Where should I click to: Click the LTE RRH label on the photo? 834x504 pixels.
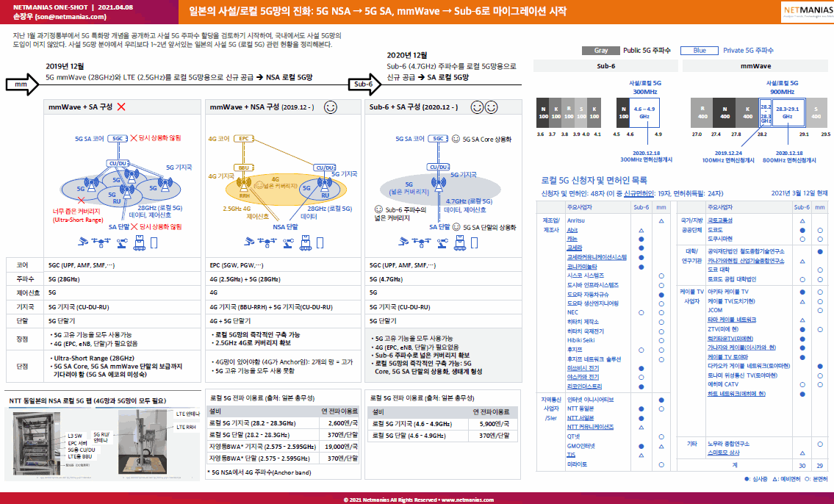(x=186, y=427)
